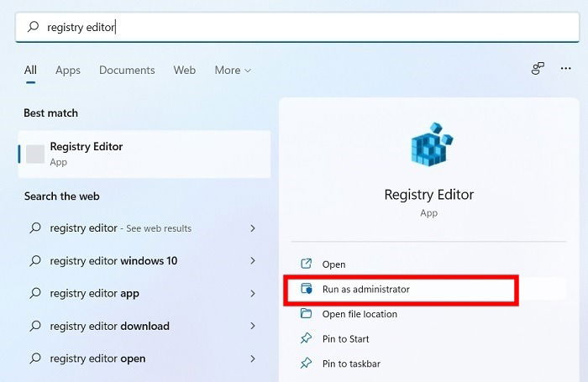The image size is (588, 382).
Task: Click inside the 'registry editor' search field
Action: point(297,28)
